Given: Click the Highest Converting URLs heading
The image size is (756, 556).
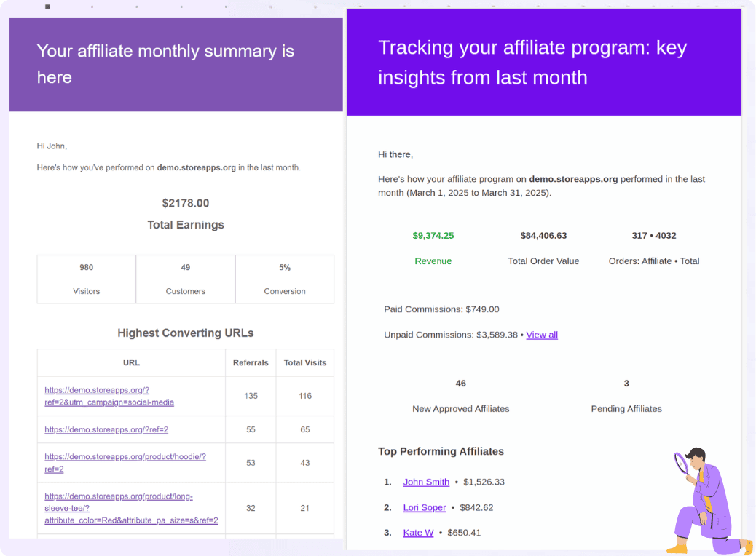Looking at the screenshot, I should pos(185,333).
